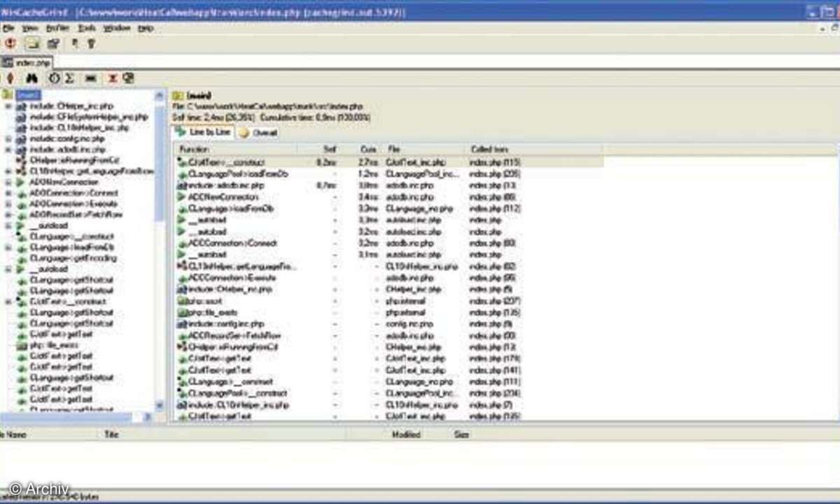Click the 0.7ms self time cell

326,185
